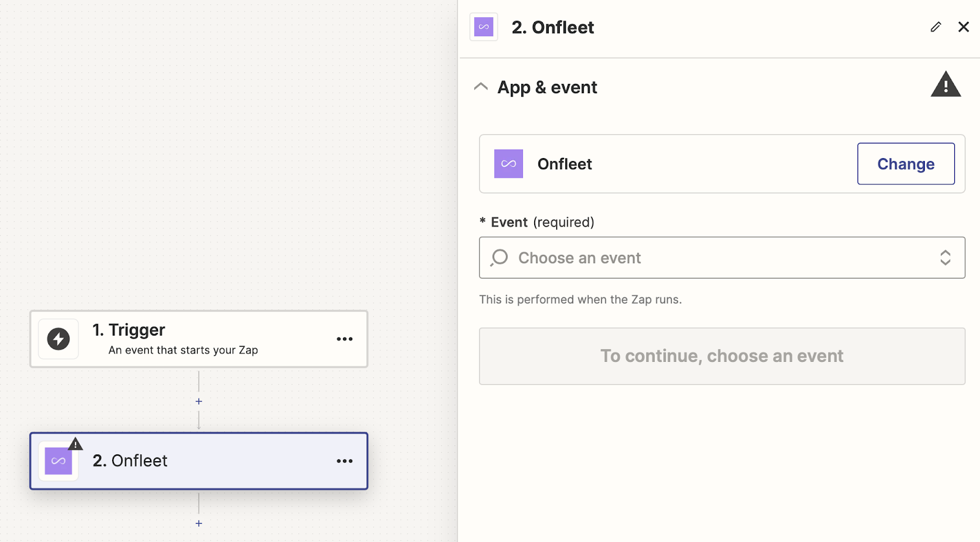Close the Onfleet step panel
The height and width of the screenshot is (542, 980).
(x=963, y=27)
